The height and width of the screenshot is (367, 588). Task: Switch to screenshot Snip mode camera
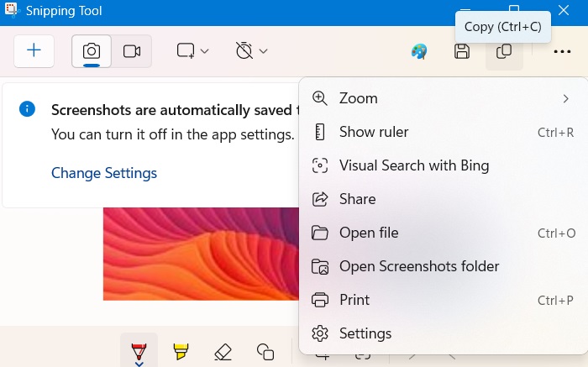pyautogui.click(x=92, y=51)
